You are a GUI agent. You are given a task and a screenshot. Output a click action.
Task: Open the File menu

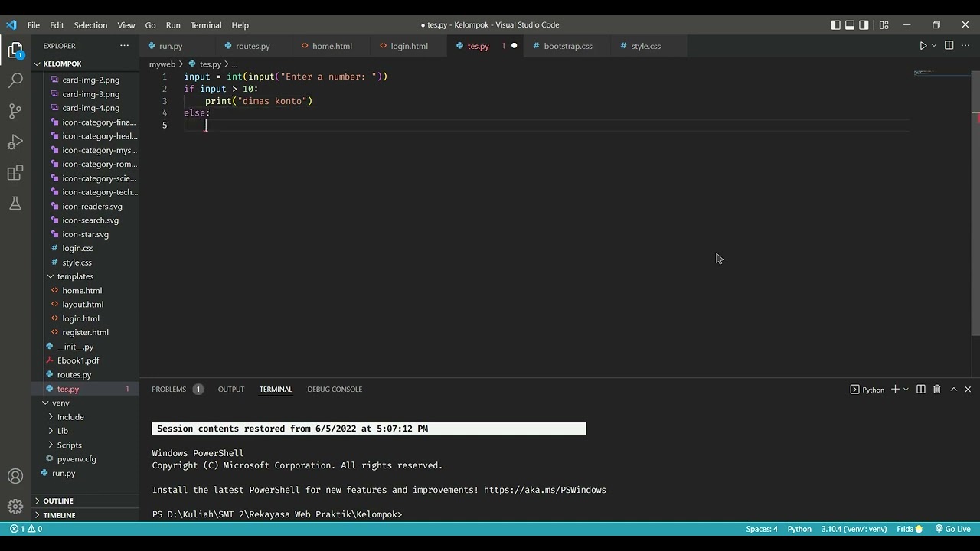coord(34,24)
